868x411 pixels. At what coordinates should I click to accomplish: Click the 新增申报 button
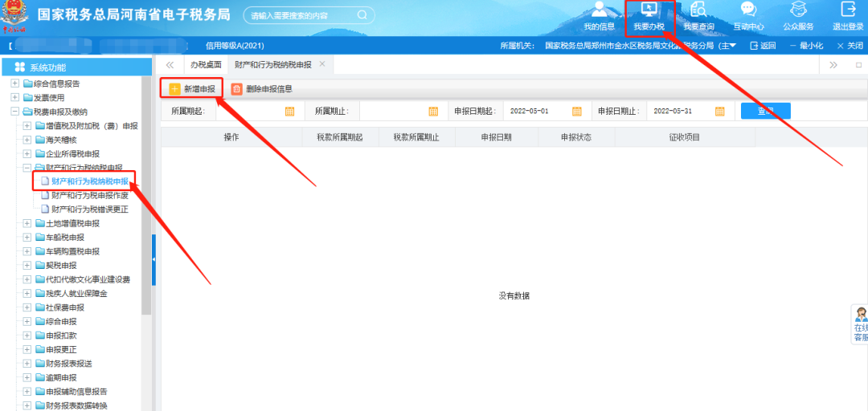(191, 89)
